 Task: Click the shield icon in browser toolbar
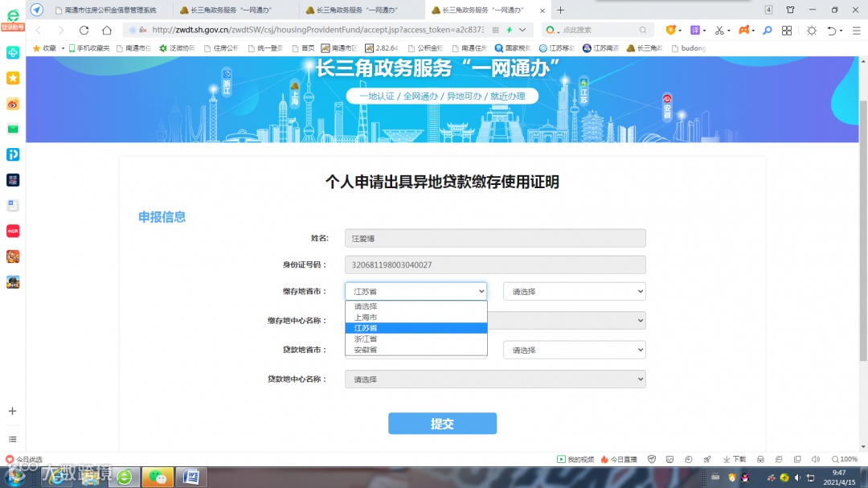click(670, 30)
